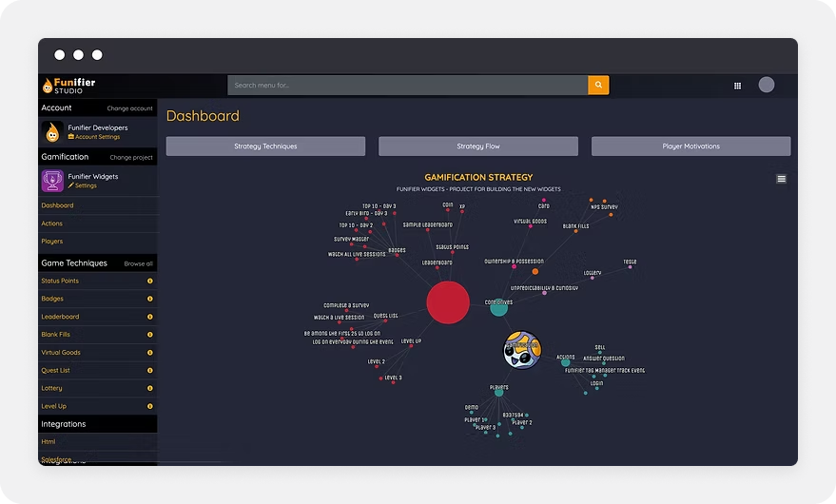Image resolution: width=836 pixels, height=504 pixels.
Task: Click the Change project link
Action: point(131,157)
